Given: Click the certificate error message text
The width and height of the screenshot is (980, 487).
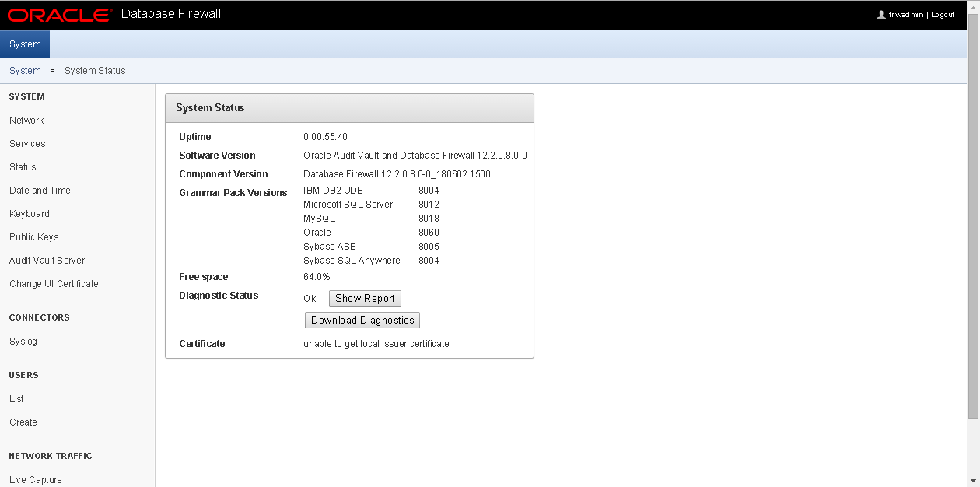Looking at the screenshot, I should coord(376,344).
